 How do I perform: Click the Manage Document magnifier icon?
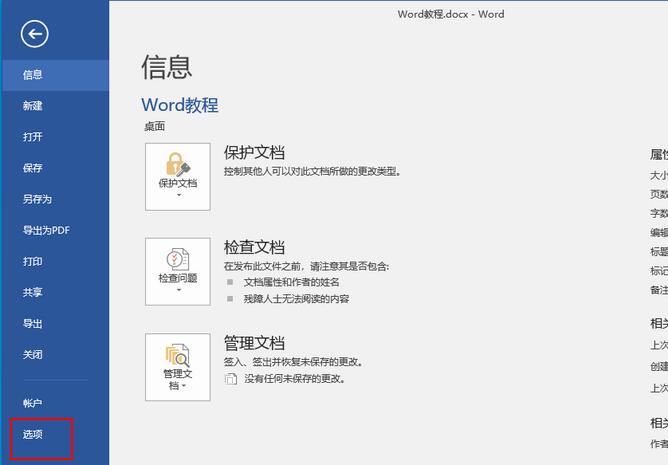click(178, 355)
